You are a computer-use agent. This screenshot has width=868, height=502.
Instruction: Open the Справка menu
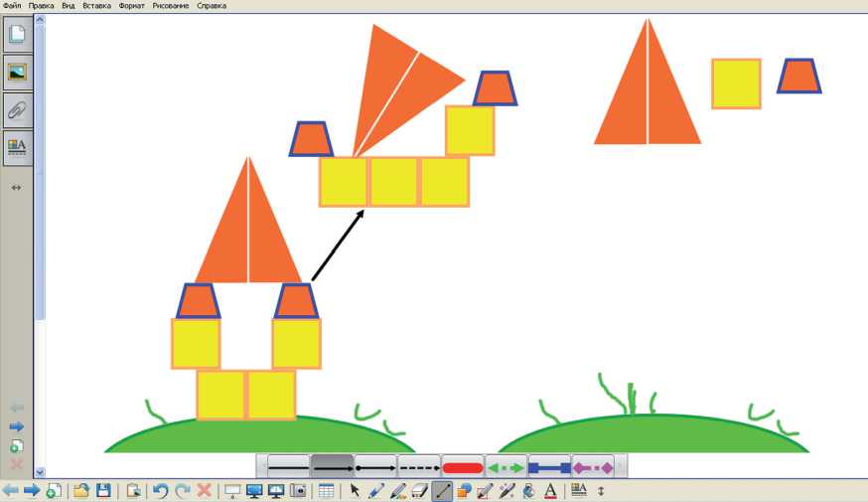[212, 6]
